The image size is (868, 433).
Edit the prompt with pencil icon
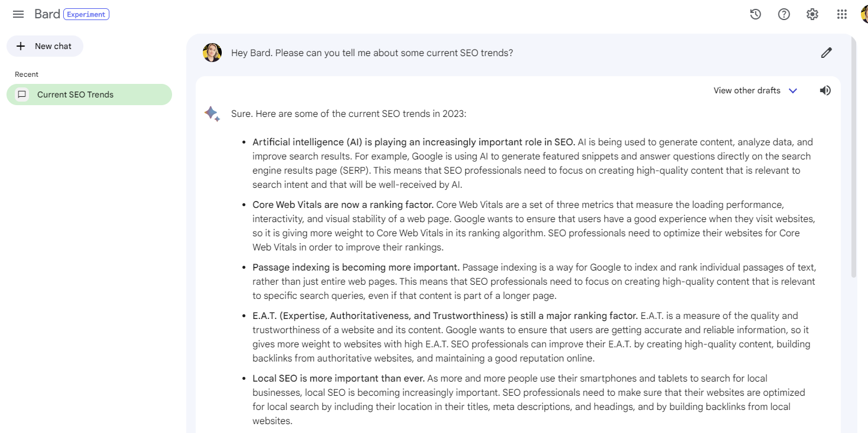point(827,53)
